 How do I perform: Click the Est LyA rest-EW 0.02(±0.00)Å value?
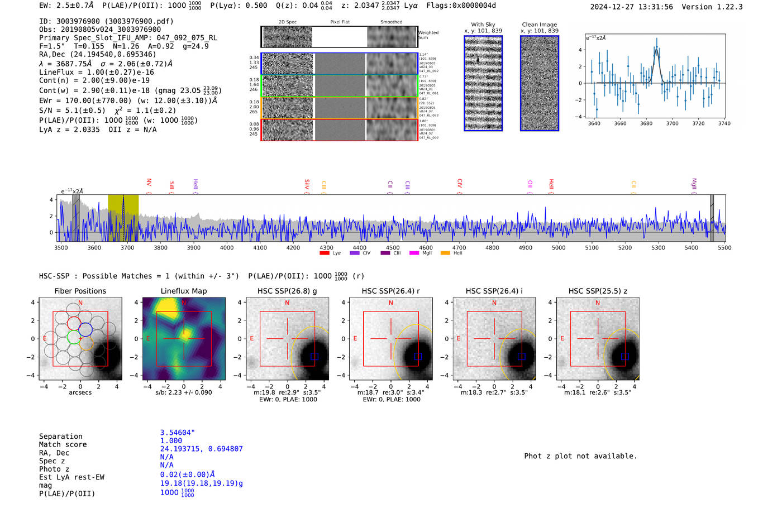click(188, 475)
